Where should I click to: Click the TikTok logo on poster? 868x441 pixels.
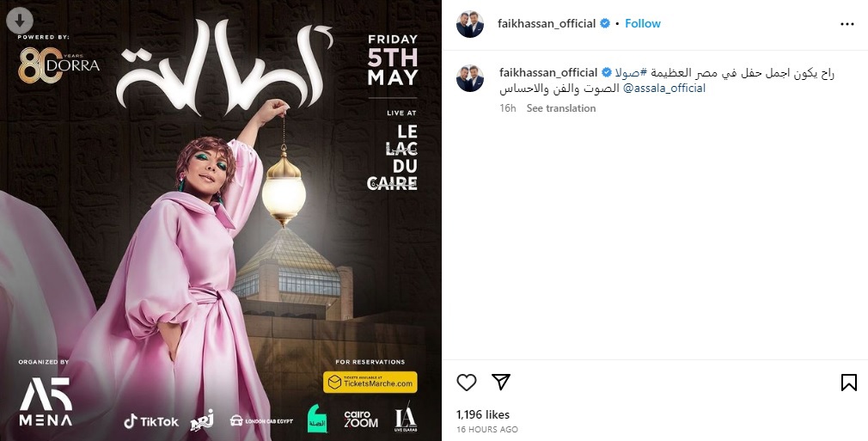[151, 421]
